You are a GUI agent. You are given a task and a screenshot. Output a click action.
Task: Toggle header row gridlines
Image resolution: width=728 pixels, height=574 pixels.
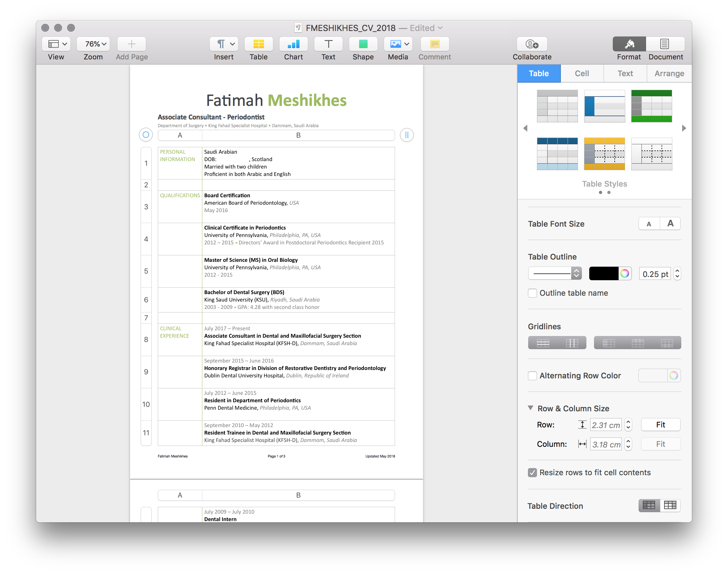[x=638, y=343]
